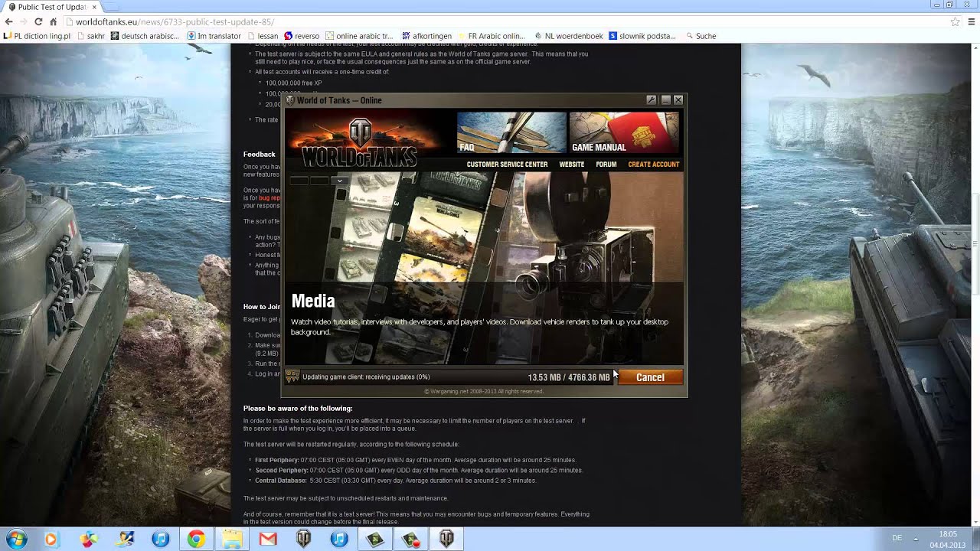Open the Im translator bookmark
The height and width of the screenshot is (551, 980).
[214, 36]
